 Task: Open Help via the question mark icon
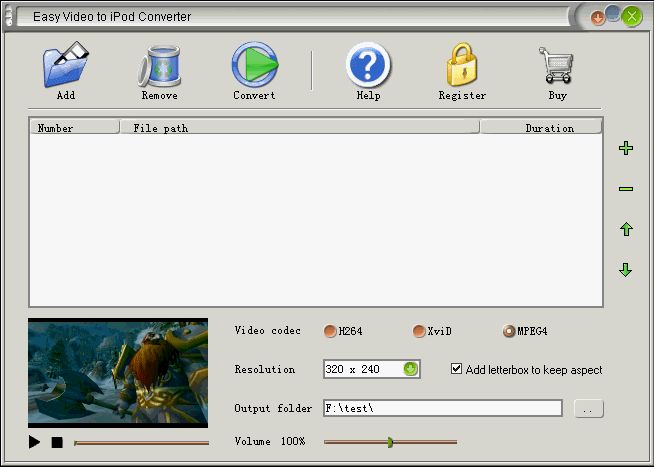click(x=368, y=65)
